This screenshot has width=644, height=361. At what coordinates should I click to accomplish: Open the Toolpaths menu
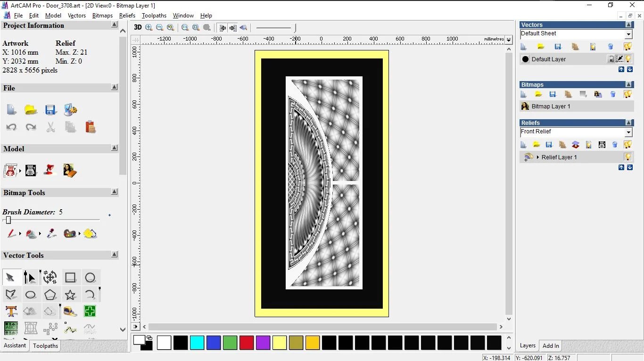pyautogui.click(x=154, y=16)
